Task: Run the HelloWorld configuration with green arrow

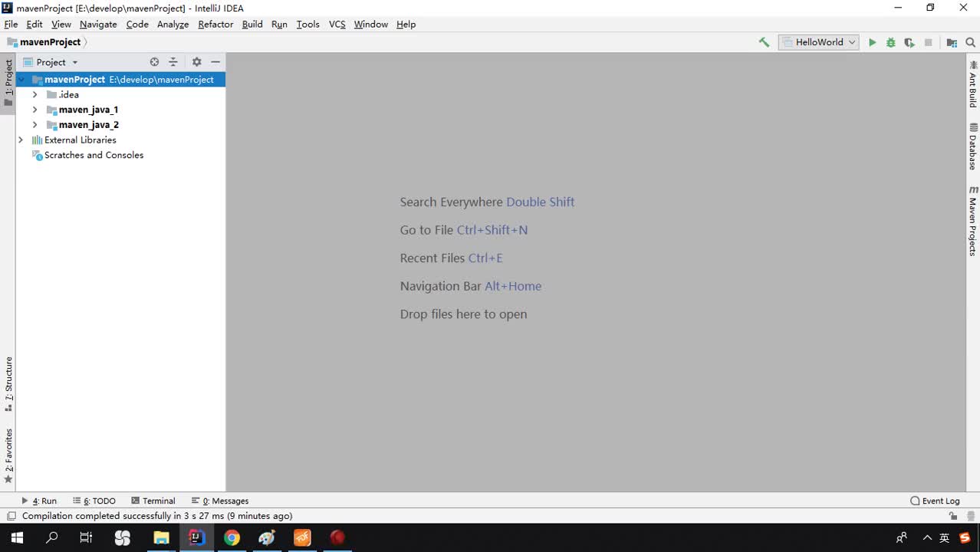Action: [872, 43]
